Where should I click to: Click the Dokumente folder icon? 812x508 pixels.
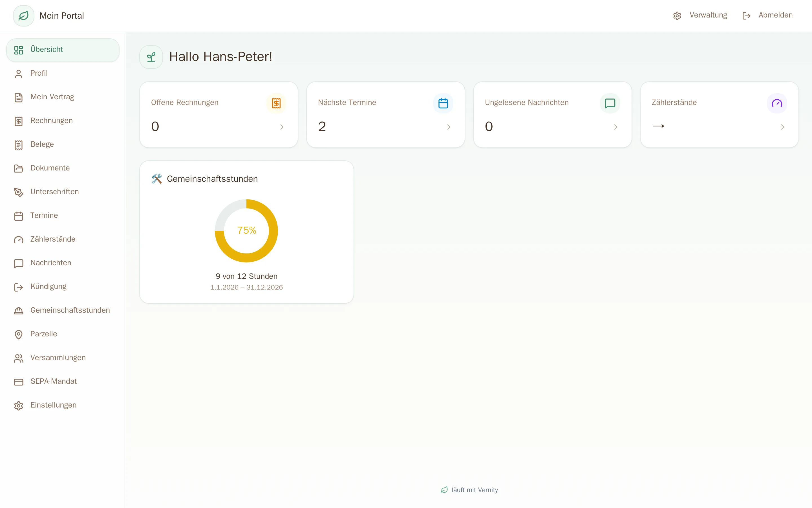coord(18,169)
